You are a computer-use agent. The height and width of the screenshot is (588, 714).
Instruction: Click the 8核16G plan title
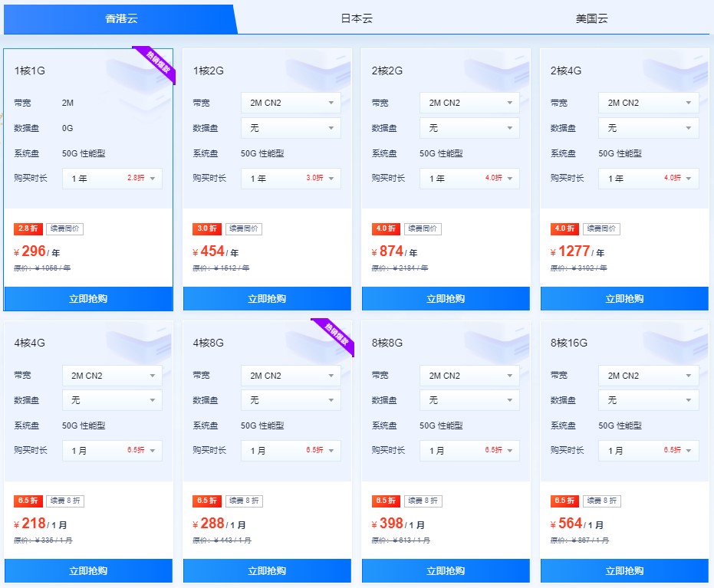[569, 343]
